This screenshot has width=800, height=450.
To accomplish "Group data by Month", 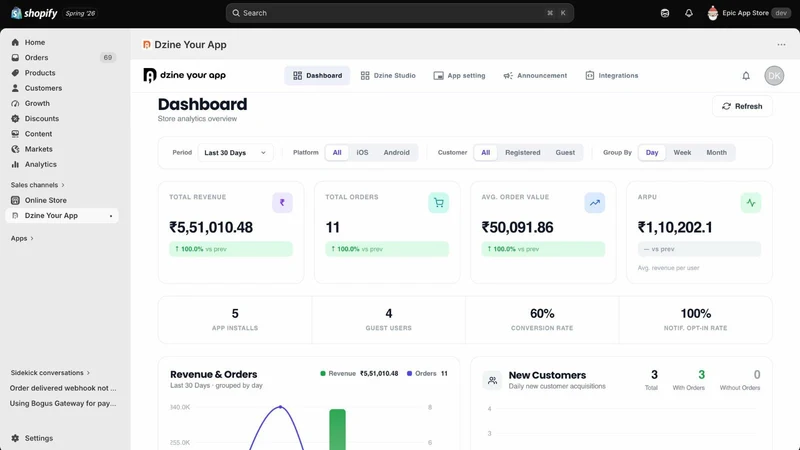I will coord(716,153).
